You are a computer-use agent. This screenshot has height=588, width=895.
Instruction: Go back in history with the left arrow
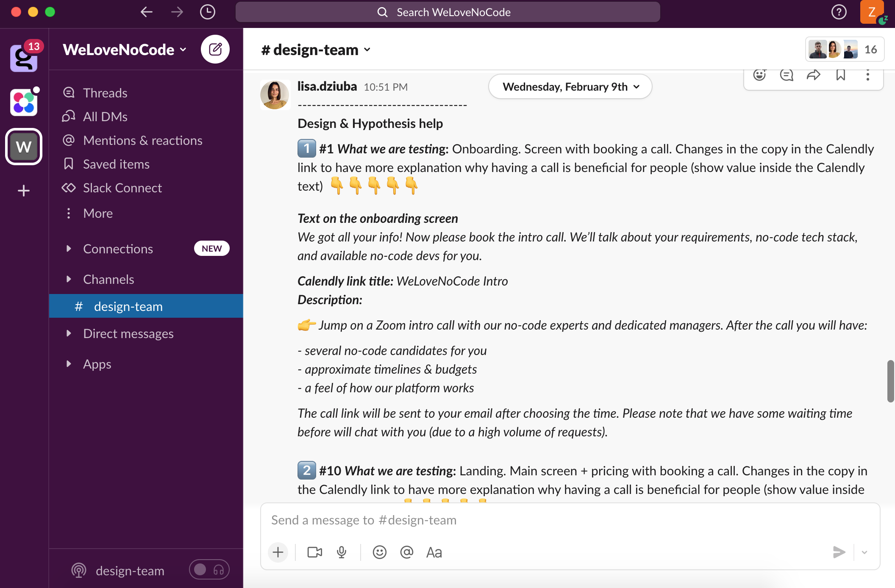tap(147, 12)
